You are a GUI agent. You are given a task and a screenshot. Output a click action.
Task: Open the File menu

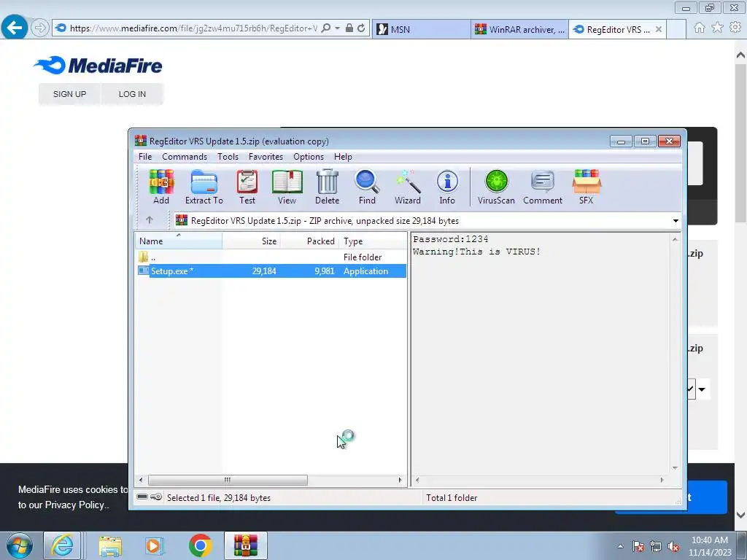tap(145, 157)
